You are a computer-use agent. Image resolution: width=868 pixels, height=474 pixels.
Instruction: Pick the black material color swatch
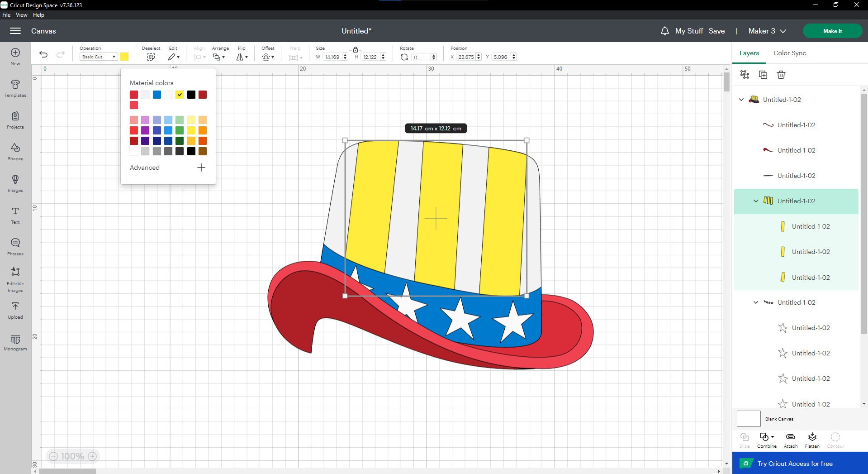tap(191, 95)
